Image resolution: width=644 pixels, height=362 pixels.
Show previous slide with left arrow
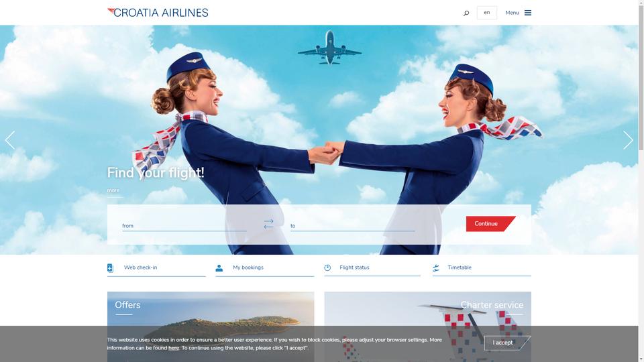10,140
